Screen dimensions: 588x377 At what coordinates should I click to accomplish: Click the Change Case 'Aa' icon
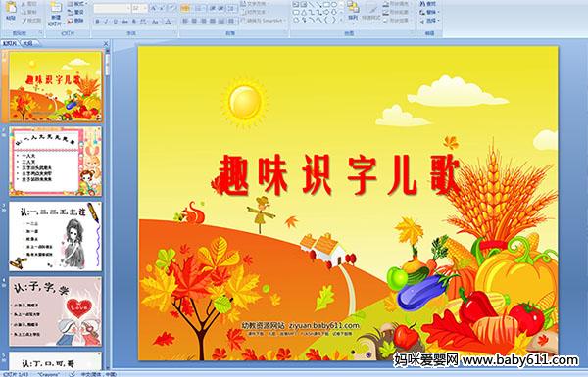(x=155, y=22)
